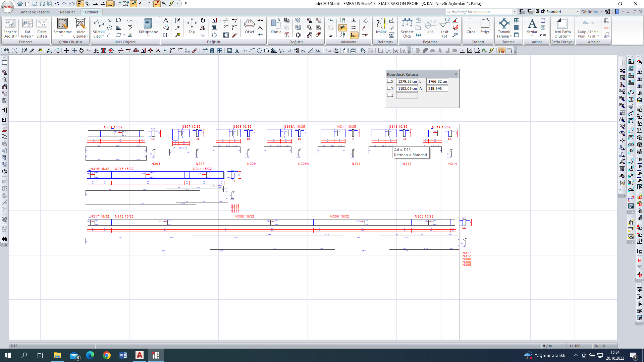Activate the Klonla clone tool

276,26
